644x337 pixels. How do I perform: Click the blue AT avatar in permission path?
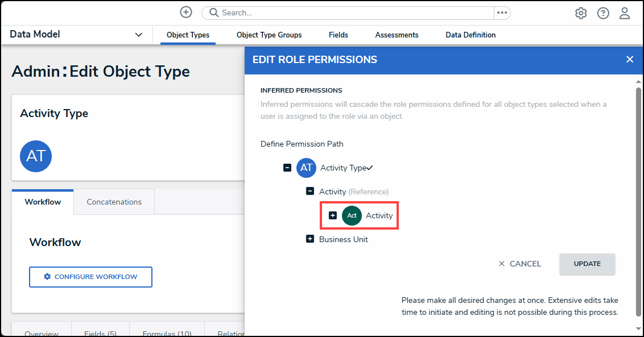(306, 168)
